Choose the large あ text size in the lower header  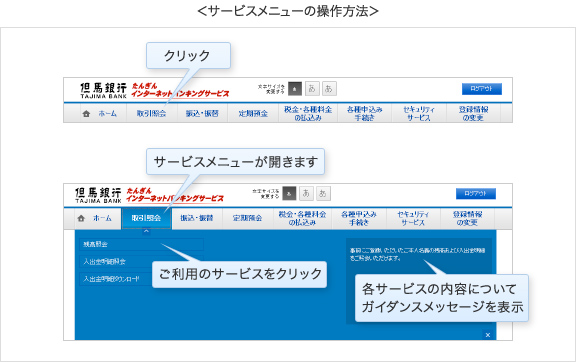323,193
